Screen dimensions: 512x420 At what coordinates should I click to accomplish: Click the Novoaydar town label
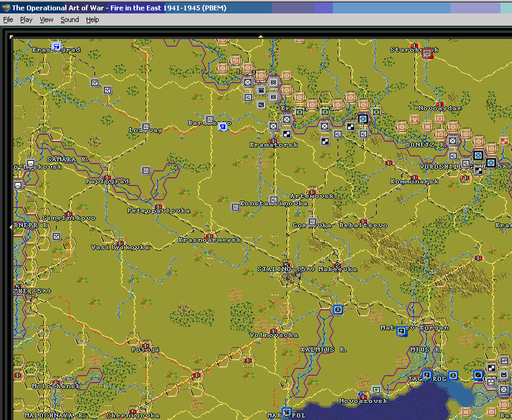[x=440, y=109]
